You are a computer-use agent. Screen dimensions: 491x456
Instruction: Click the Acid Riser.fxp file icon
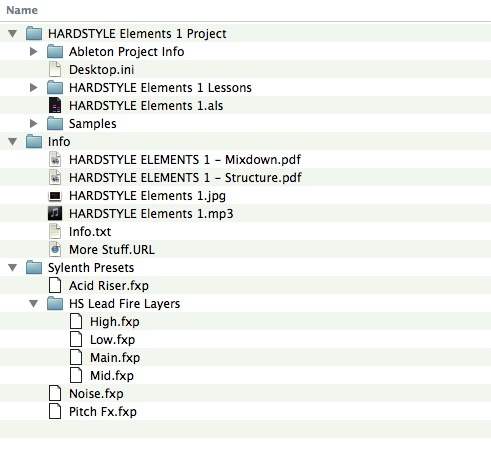point(55,285)
